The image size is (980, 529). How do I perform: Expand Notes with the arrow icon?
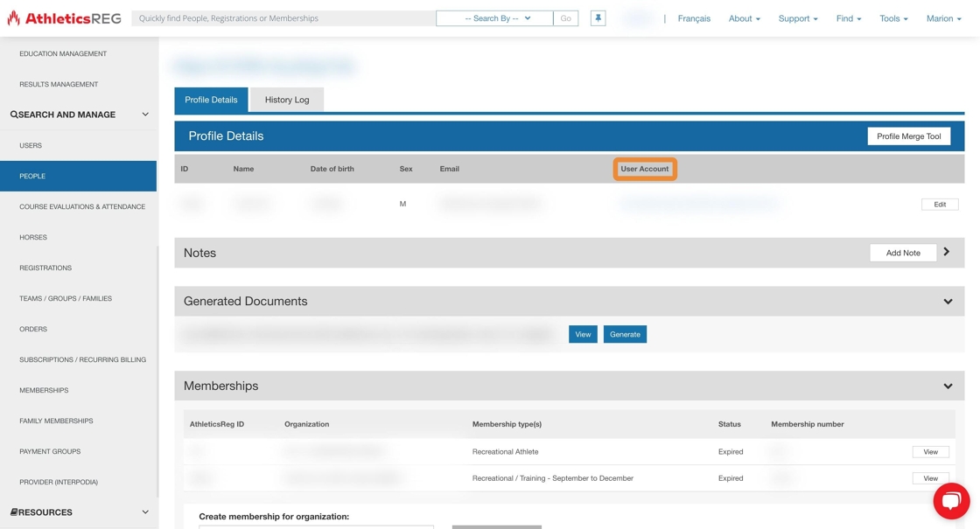coord(947,252)
